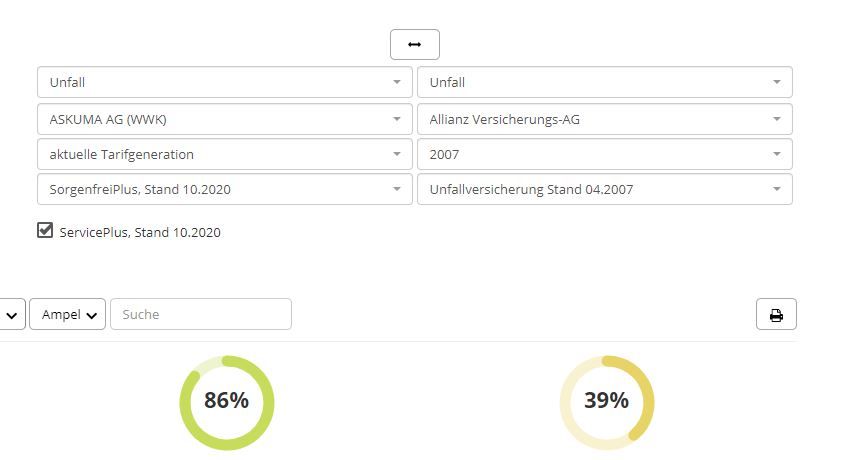The width and height of the screenshot is (842, 460).
Task: Expand the Allianz Versicherungs-AG insurer dropdown
Action: (x=605, y=119)
